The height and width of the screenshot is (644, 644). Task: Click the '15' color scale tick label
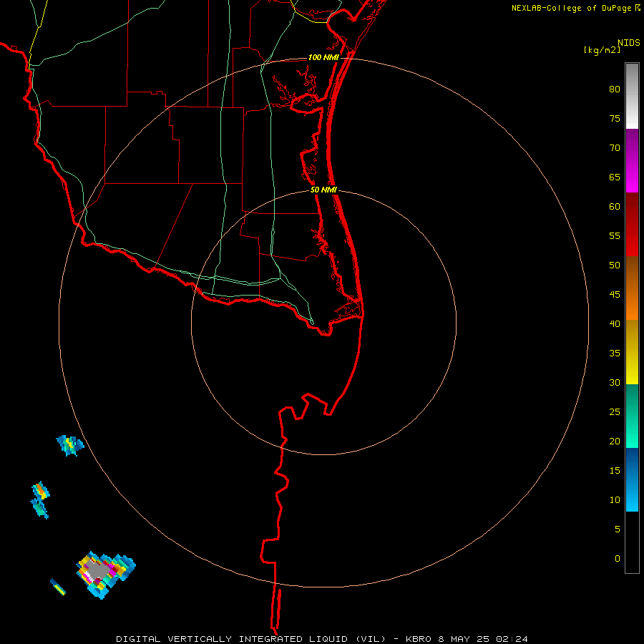tap(615, 471)
